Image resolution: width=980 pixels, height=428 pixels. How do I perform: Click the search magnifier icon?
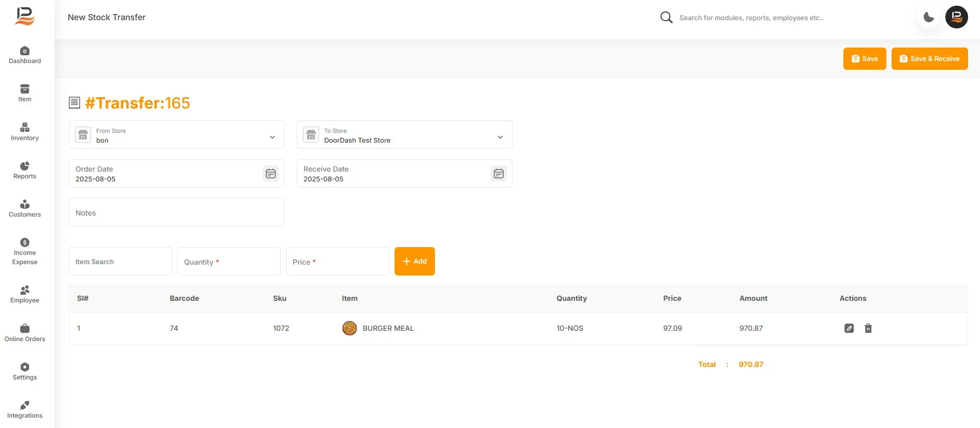(666, 18)
